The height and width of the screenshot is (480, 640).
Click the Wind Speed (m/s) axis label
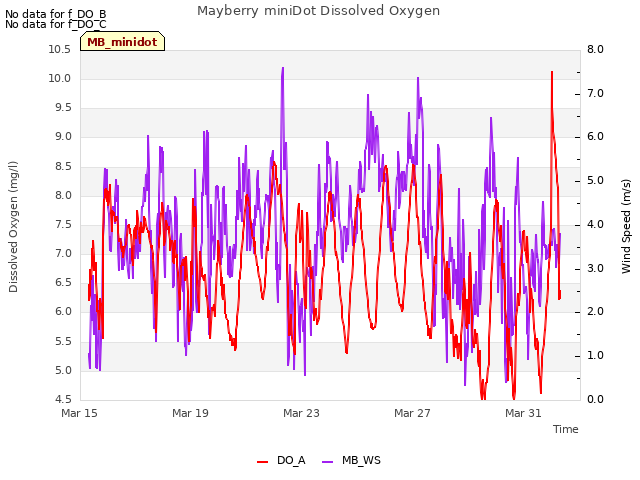626,226
